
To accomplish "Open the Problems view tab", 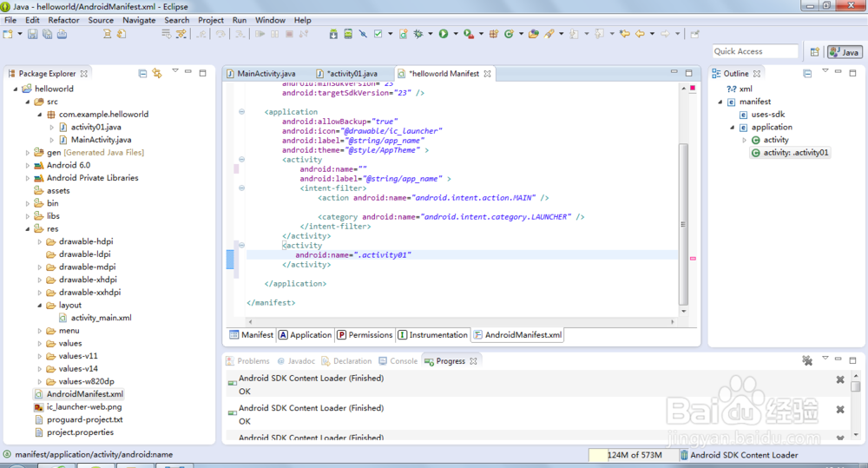I will [x=248, y=361].
